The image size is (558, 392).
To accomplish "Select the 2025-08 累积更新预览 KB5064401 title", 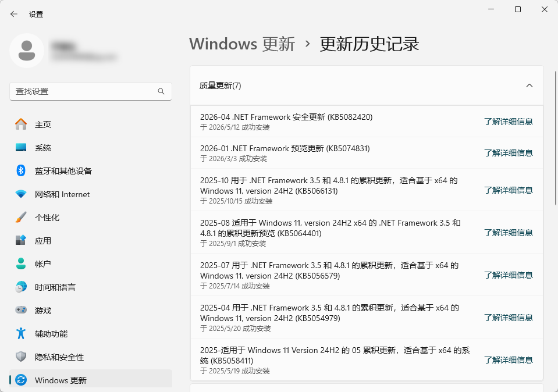I will (x=330, y=228).
